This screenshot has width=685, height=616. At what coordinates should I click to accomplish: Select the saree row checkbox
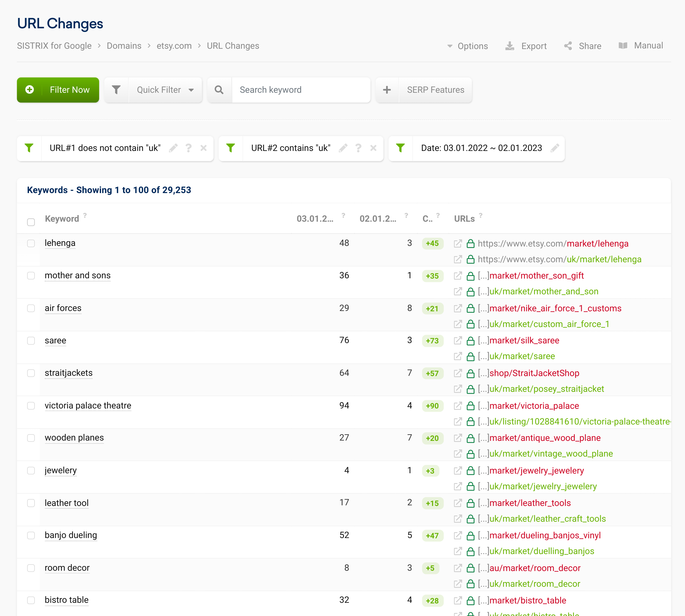[31, 341]
